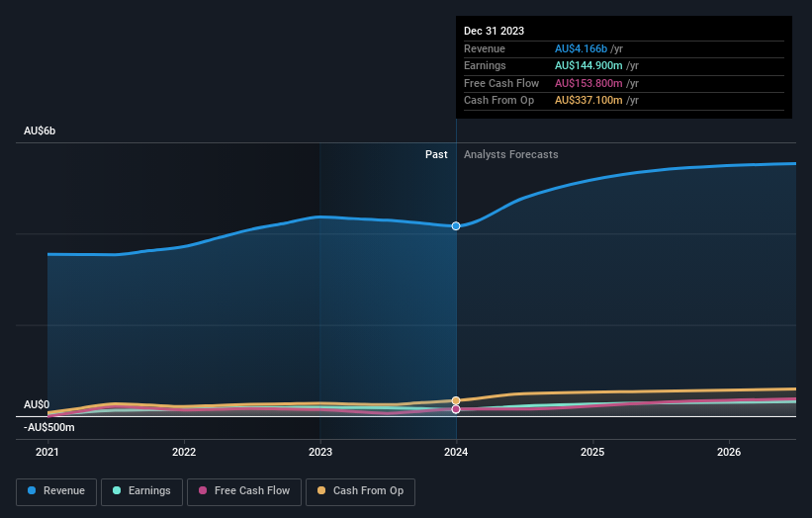Click the AU$144.900m earnings value
Viewport: 812px width, 518px height.
588,65
